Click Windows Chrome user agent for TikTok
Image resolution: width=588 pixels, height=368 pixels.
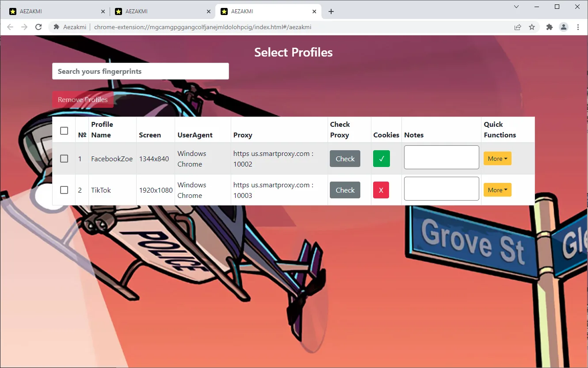[192, 190]
